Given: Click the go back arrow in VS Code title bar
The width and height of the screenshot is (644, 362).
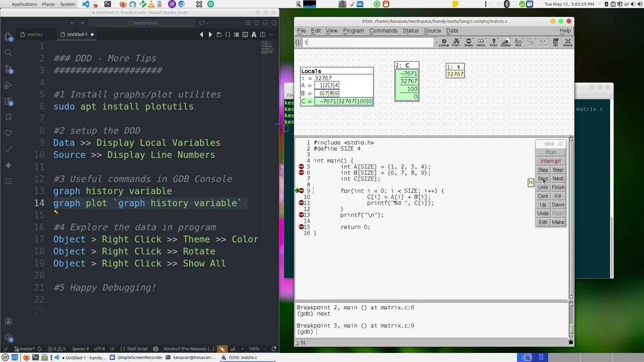Looking at the screenshot, I should 72,23.
